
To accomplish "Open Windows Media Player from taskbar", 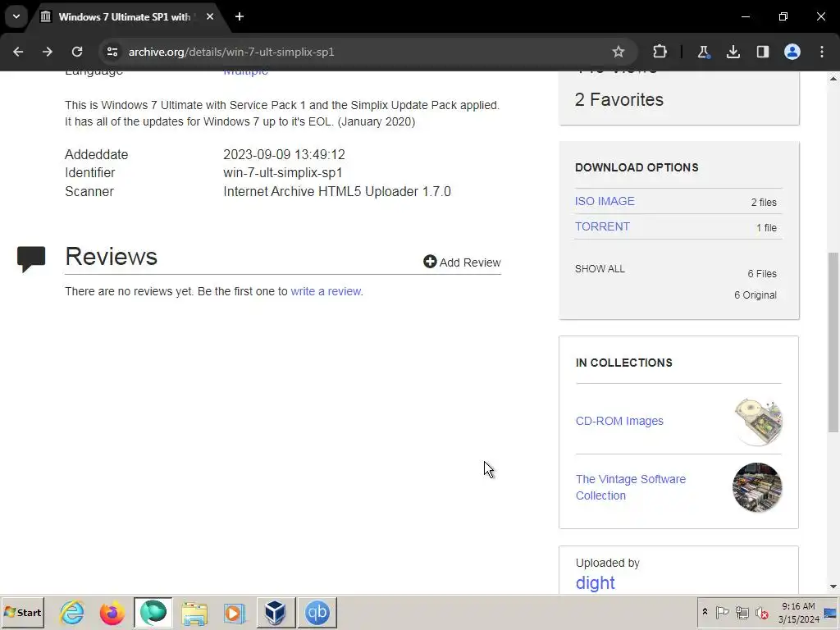I will 234,613.
